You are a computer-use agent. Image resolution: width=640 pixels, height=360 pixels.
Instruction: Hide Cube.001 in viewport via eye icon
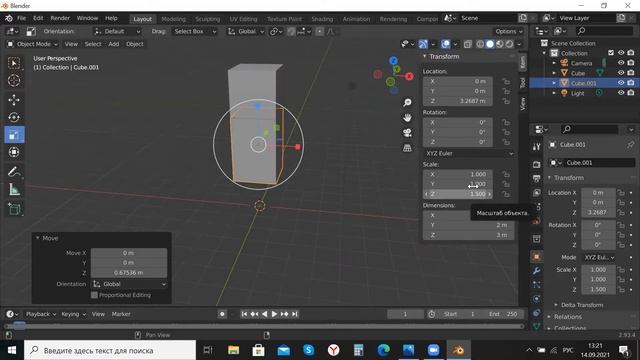pos(621,83)
